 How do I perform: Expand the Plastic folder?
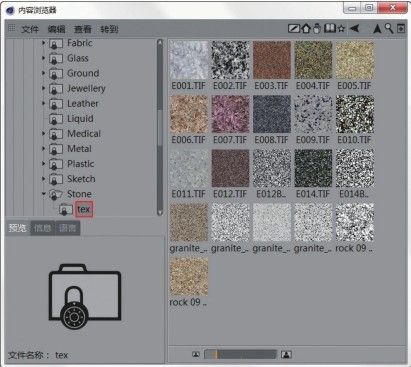point(43,164)
